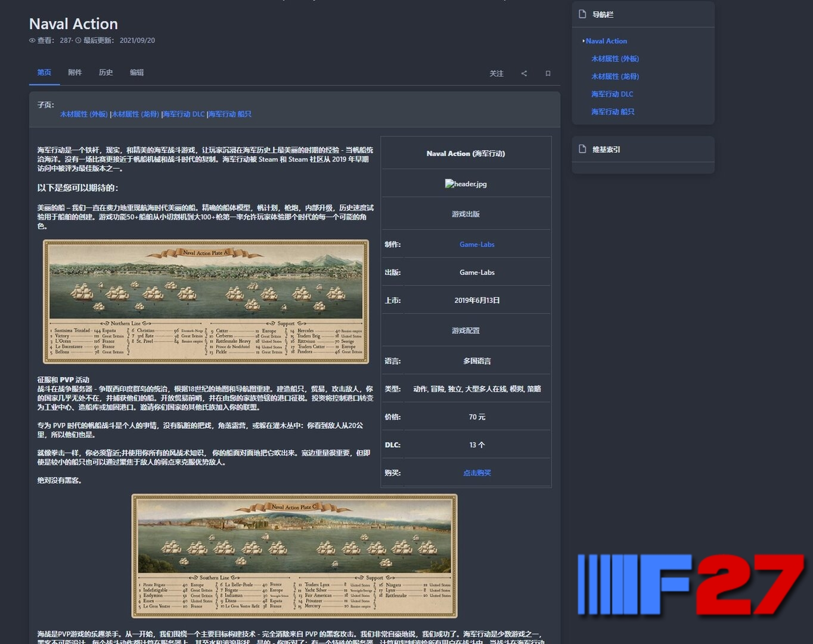Open 海军行动 DLC link in 子页 list

click(x=184, y=114)
